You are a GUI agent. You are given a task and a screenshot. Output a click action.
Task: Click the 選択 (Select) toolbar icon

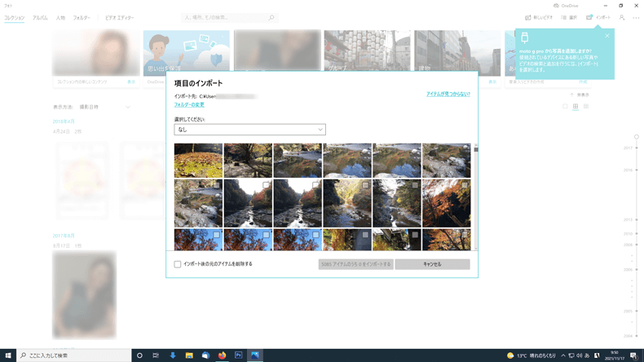564,17
